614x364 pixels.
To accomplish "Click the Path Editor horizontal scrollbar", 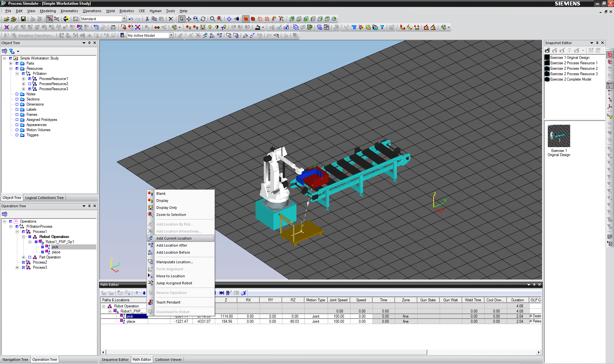I will [266, 352].
